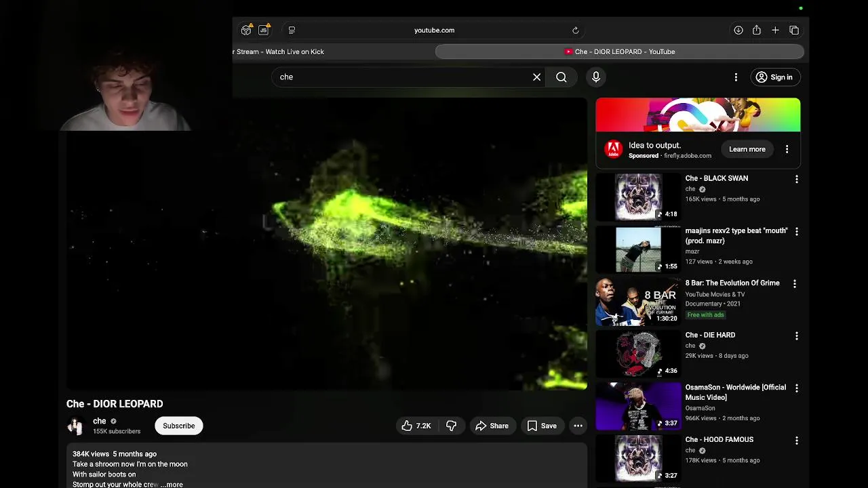Screen dimensions: 868x488
Task: Open more options for OsamaSon Worldwide
Action: (796, 388)
